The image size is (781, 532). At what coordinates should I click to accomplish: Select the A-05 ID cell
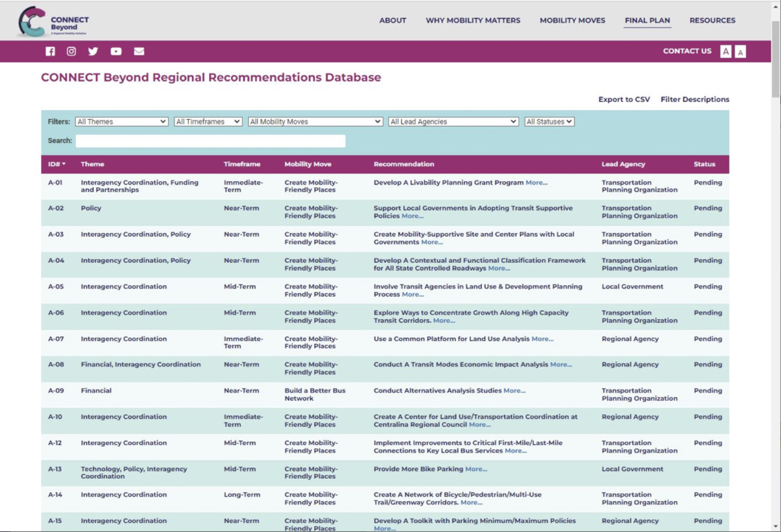(56, 287)
